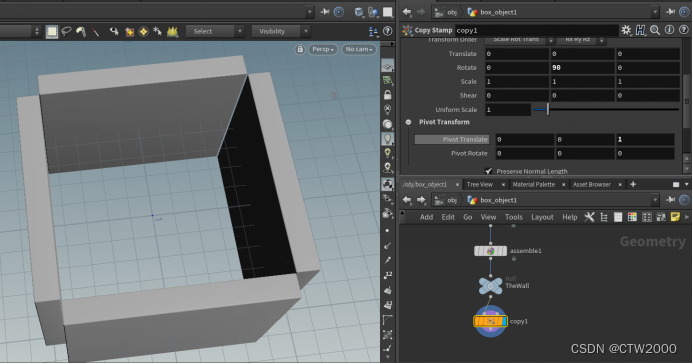Show list view icon in network toolbar
Image resolution: width=693 pixels, height=364 pixels.
(x=618, y=217)
